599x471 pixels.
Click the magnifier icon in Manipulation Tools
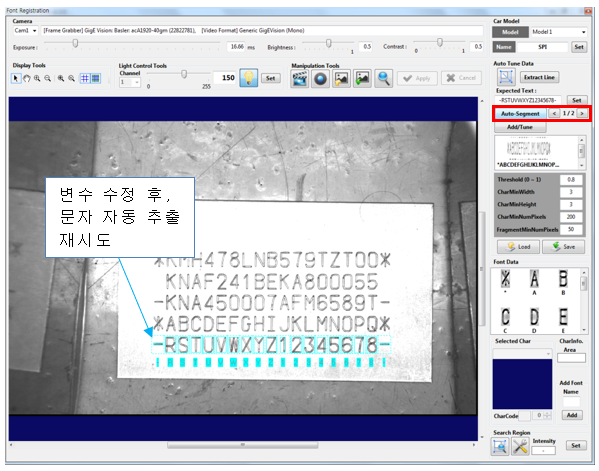pos(383,79)
